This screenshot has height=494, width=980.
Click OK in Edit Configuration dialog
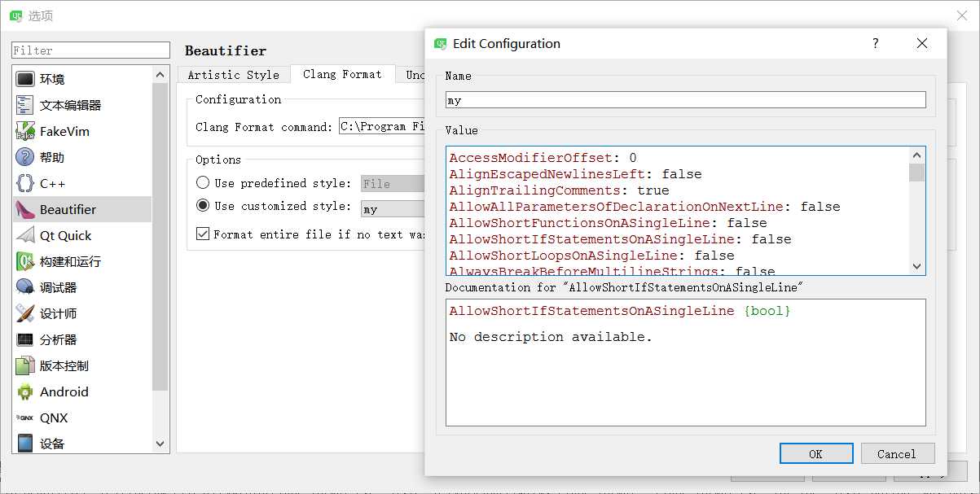tap(815, 453)
